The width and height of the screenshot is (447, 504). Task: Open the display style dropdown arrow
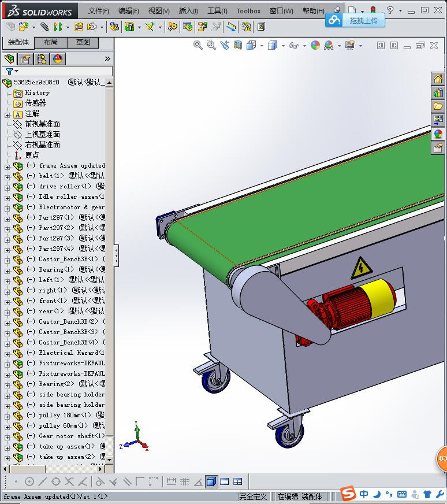[x=283, y=46]
